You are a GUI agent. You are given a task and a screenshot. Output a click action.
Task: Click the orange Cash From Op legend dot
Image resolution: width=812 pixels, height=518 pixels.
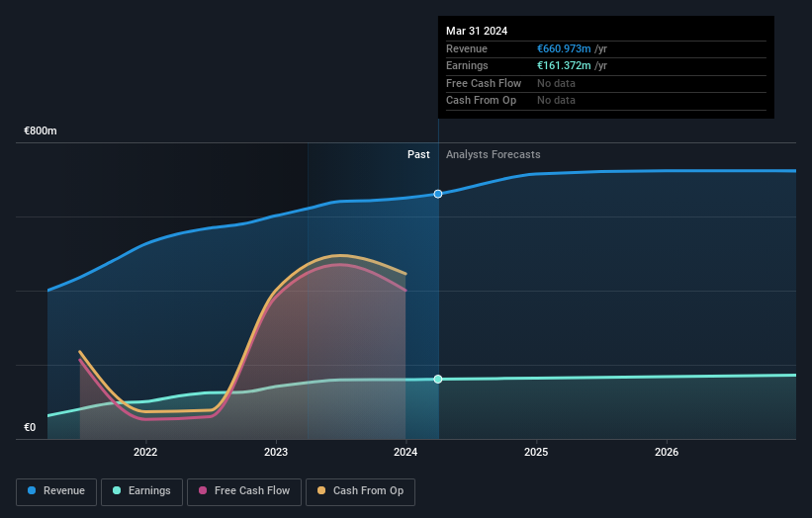coord(321,490)
